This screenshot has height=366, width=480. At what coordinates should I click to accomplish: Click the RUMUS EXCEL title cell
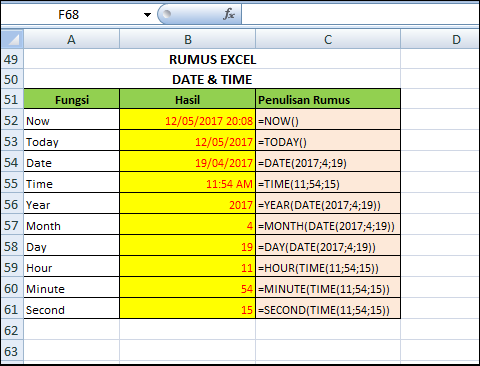pyautogui.click(x=212, y=59)
